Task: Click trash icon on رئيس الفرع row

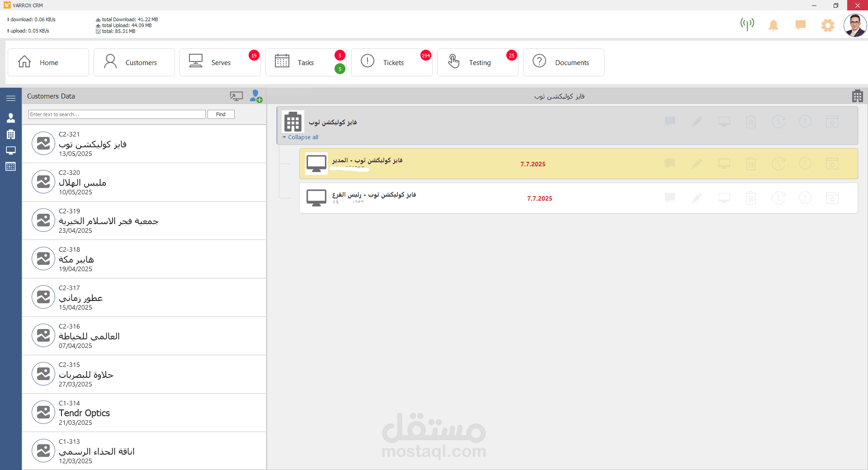Action: click(x=751, y=197)
